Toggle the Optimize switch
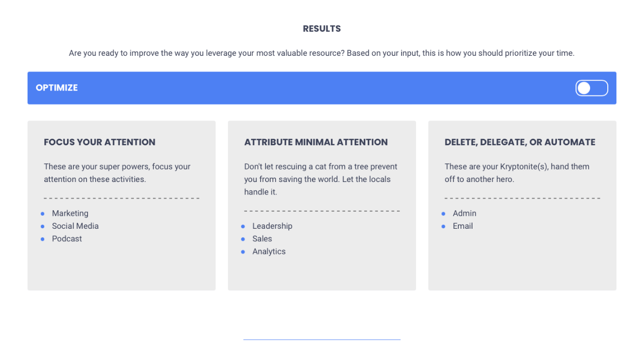The image size is (644, 362). click(x=592, y=88)
